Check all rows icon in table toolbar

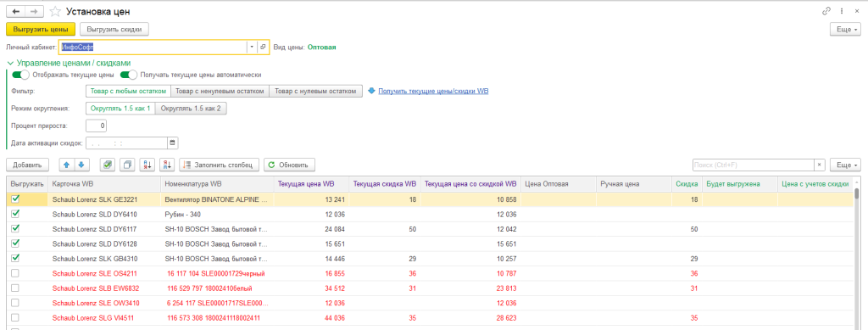tap(108, 165)
